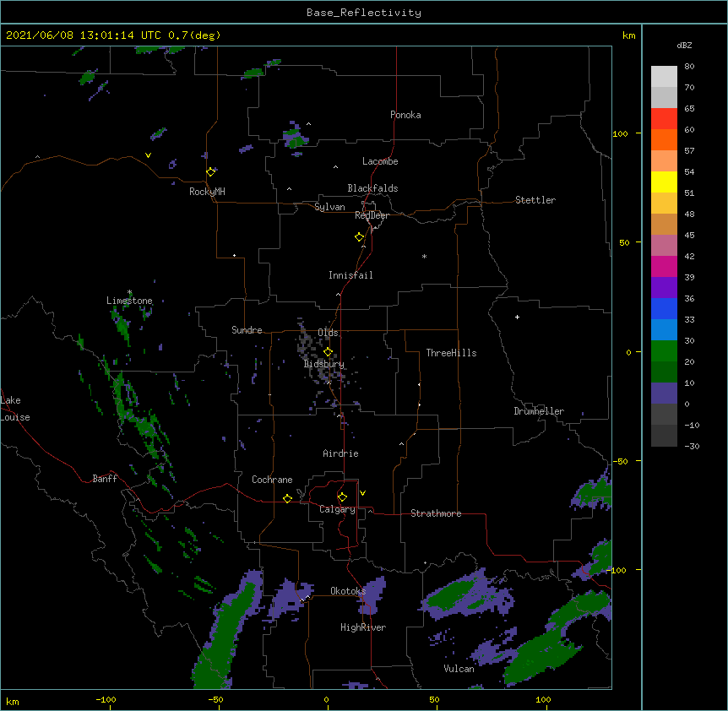Click the white 80 dBZ legend swatch
Viewport: 728px width, 711px height.
(x=664, y=76)
